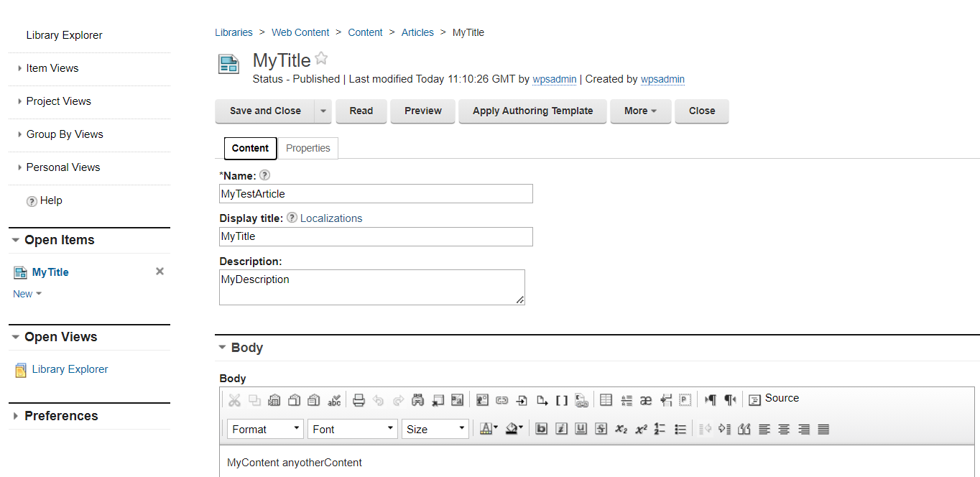This screenshot has width=980, height=477.
Task: Open the More menu
Action: 640,111
